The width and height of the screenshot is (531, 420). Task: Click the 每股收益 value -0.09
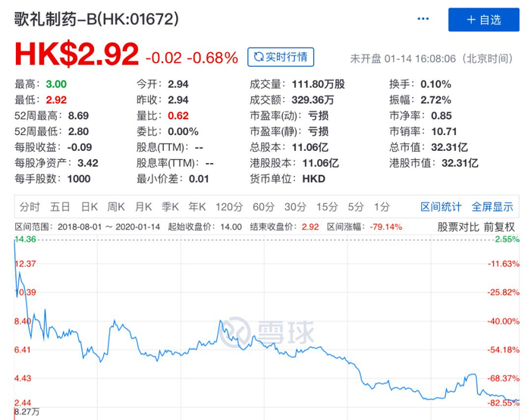79,147
